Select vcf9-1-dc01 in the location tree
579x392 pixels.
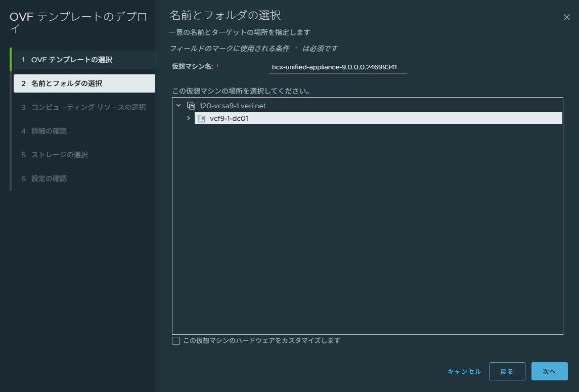pos(228,117)
